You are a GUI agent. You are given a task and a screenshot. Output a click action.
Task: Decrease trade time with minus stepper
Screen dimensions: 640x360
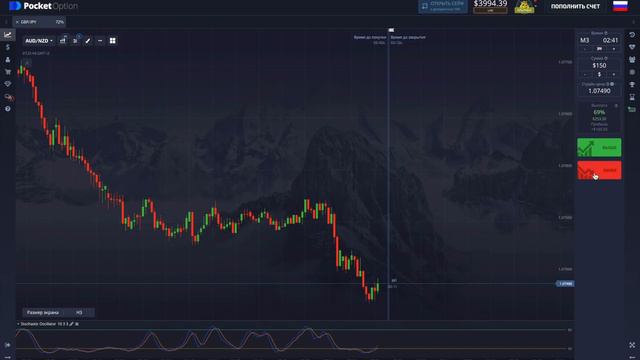tap(584, 49)
